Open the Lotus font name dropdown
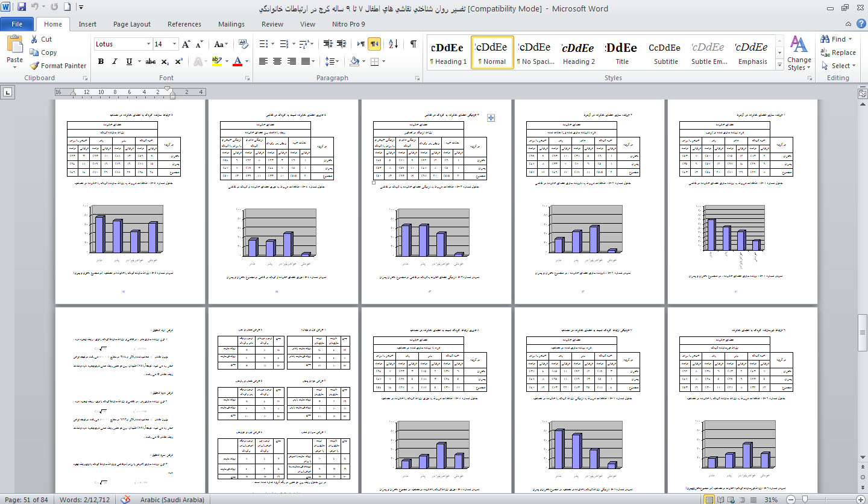This screenshot has height=504, width=868. [148, 44]
